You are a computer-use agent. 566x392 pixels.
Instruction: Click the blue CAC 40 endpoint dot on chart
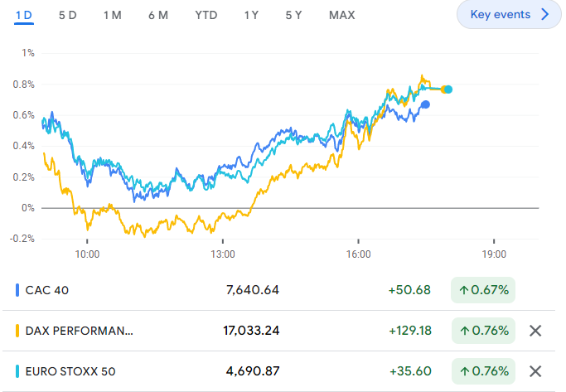[426, 104]
